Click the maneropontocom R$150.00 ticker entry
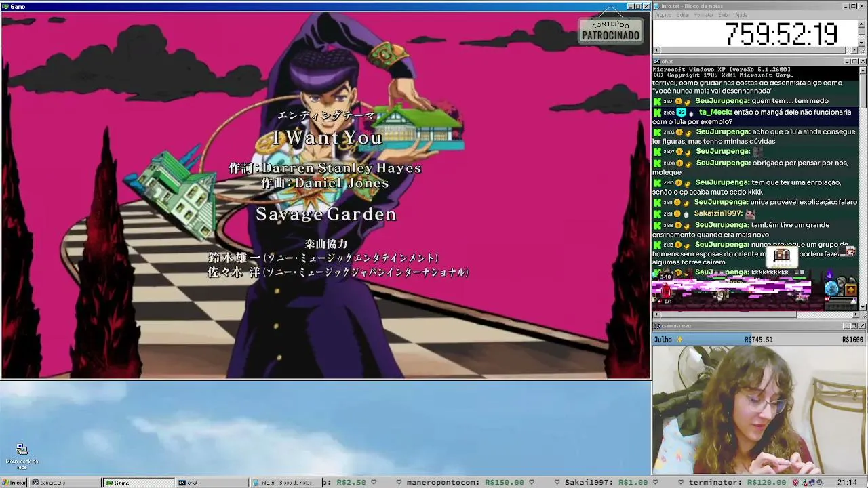Screen dimensions: 868x488 point(465,483)
